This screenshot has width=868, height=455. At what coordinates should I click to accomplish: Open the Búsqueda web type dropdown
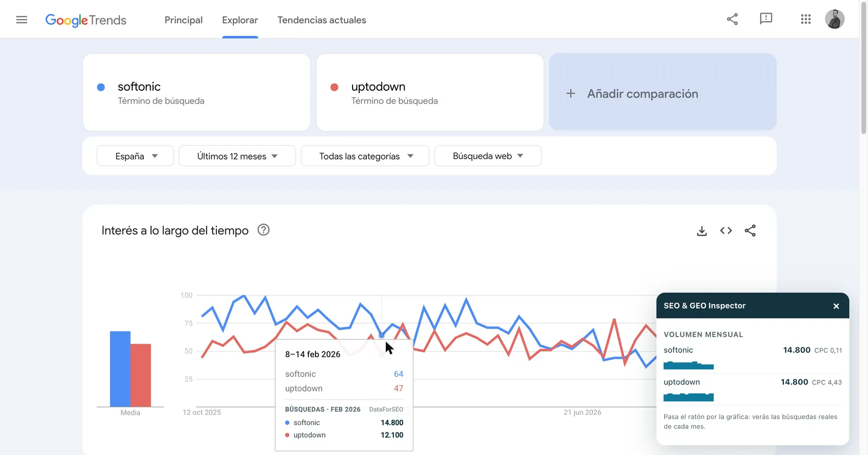pyautogui.click(x=488, y=156)
